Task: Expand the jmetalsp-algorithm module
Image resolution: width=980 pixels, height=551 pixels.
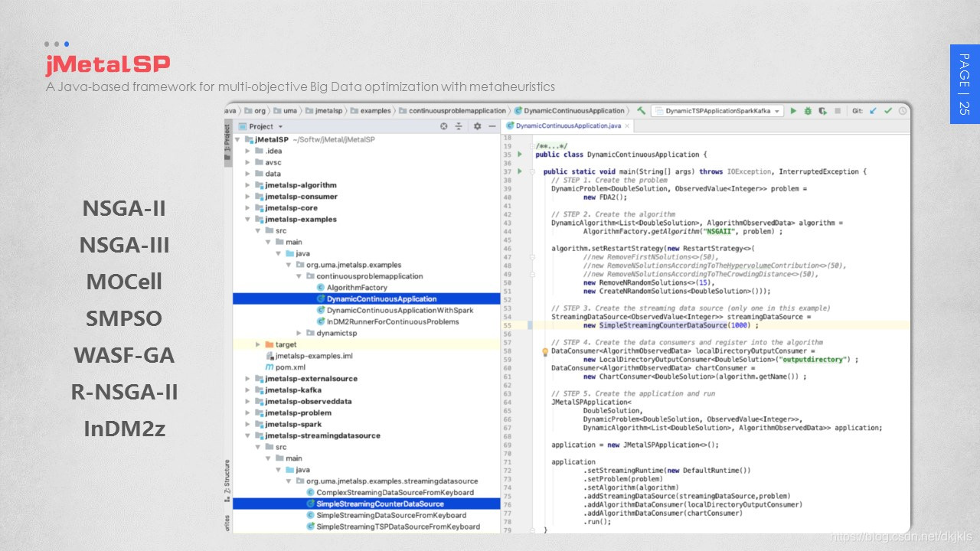Action: pos(248,185)
